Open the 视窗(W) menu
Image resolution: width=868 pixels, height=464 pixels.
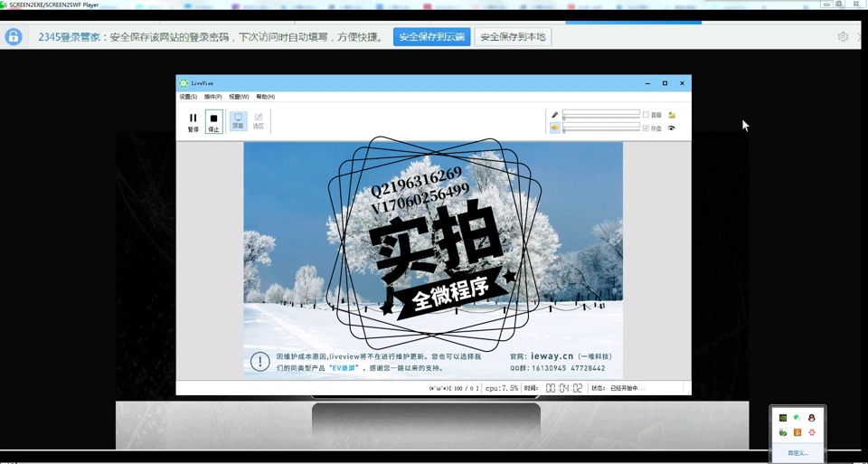click(x=239, y=97)
